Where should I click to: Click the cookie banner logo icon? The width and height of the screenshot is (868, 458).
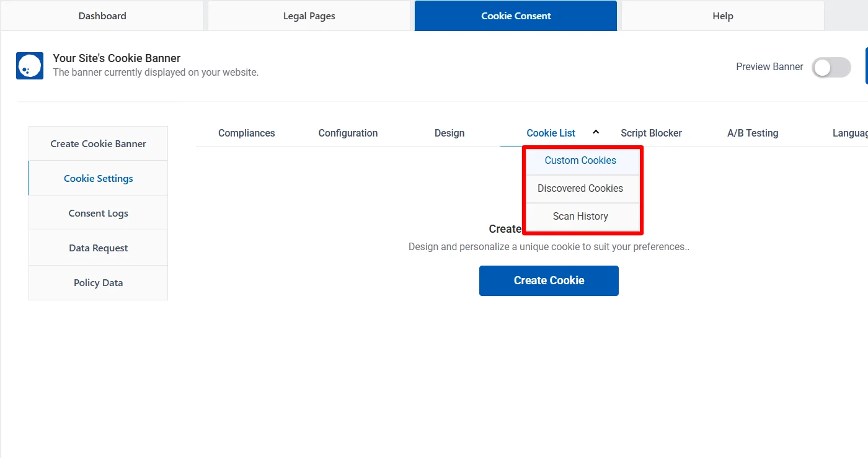[30, 66]
